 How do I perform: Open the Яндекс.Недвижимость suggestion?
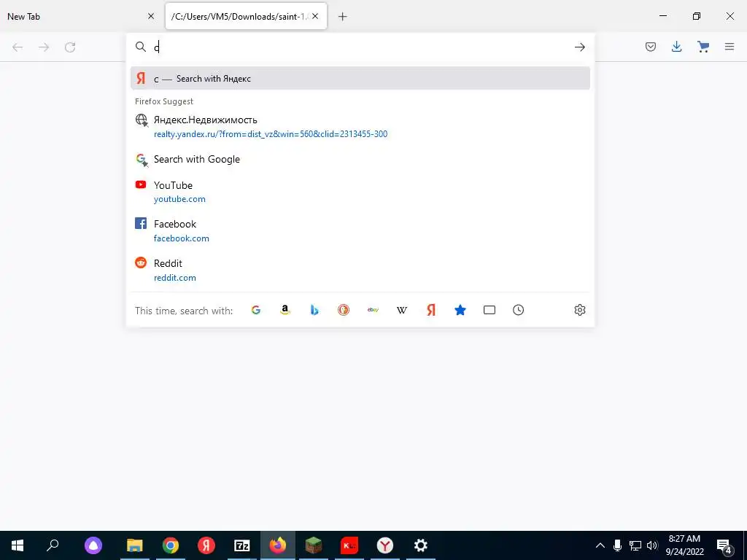click(360, 127)
